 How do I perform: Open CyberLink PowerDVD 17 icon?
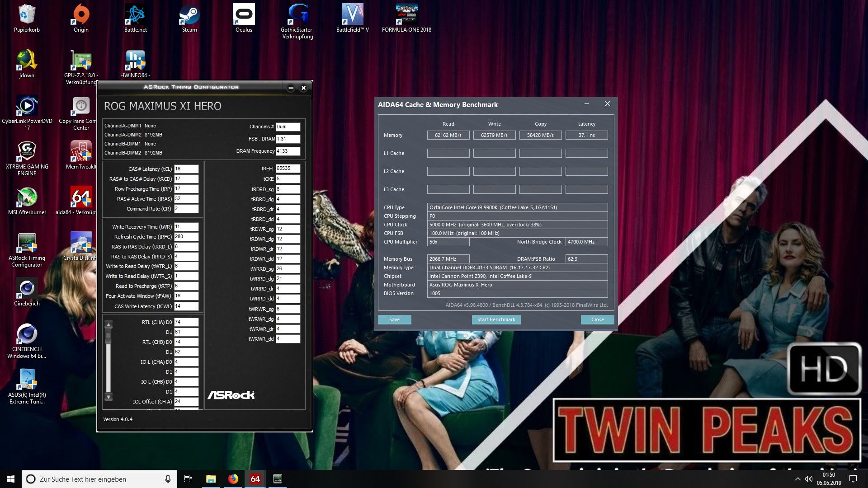pos(27,113)
